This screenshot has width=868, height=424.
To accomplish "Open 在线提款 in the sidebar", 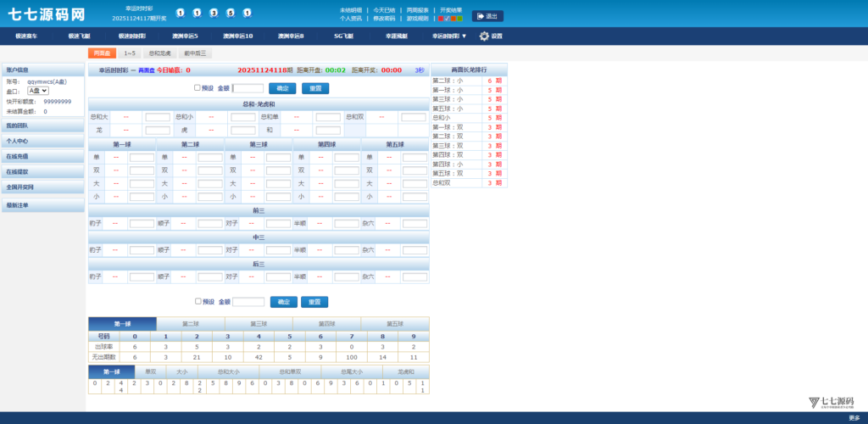I will [x=43, y=171].
